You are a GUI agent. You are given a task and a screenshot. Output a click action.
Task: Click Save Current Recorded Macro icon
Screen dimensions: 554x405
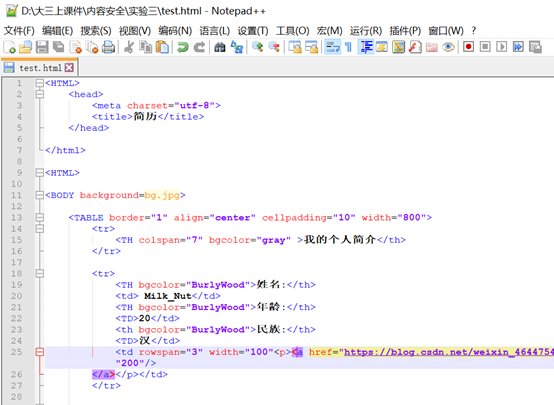point(535,47)
